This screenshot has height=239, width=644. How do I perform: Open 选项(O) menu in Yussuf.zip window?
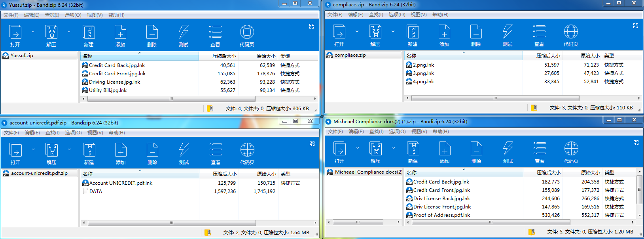(x=73, y=15)
